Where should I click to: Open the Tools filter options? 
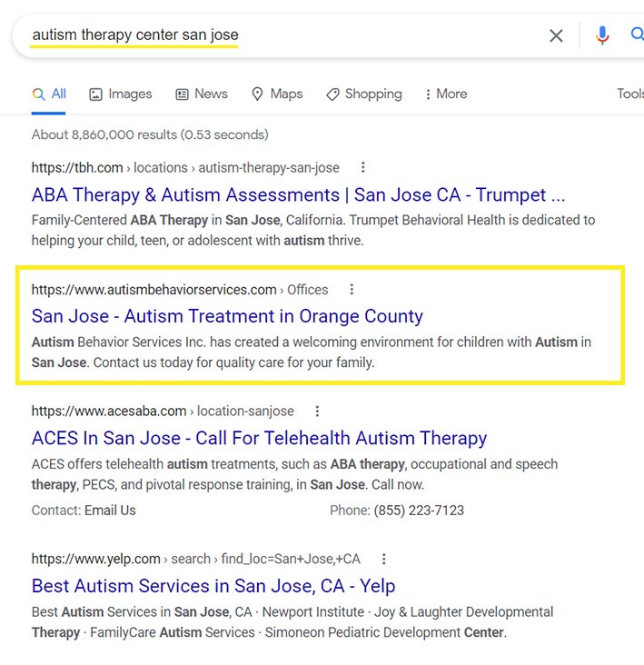point(629,94)
